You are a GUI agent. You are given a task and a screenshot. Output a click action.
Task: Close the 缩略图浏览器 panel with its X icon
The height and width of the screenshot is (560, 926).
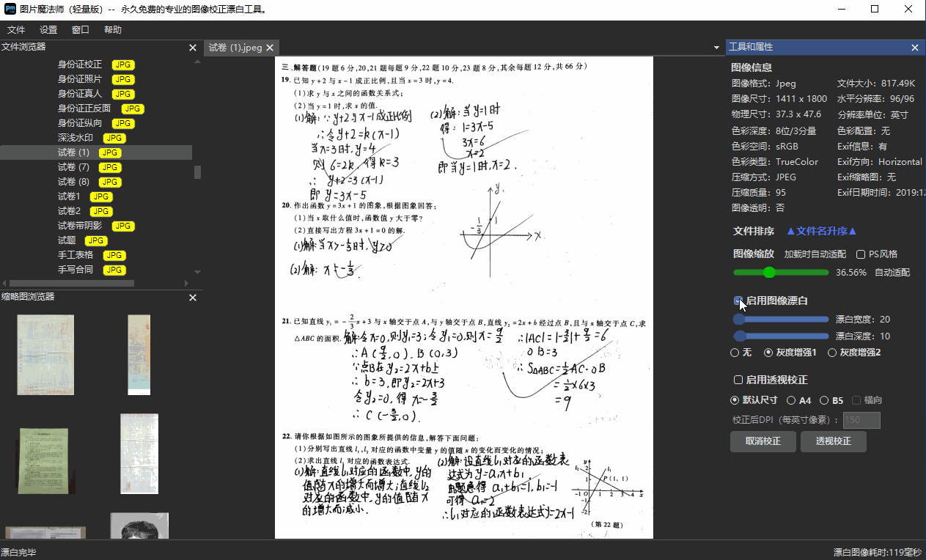192,298
